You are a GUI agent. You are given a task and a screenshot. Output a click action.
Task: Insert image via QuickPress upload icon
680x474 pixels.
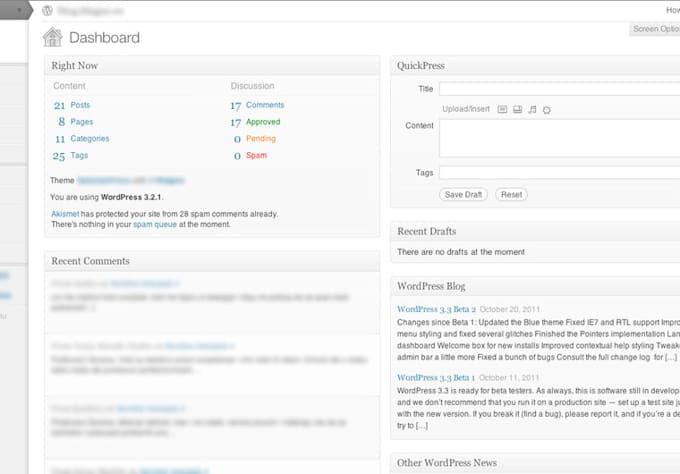[x=502, y=109]
